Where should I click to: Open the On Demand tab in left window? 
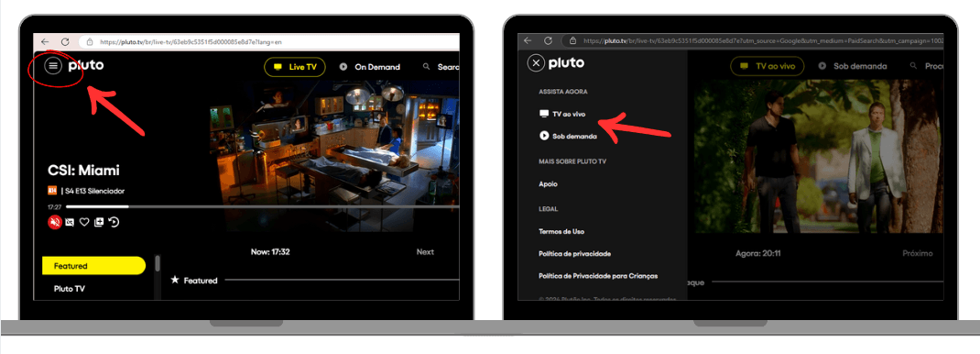369,67
